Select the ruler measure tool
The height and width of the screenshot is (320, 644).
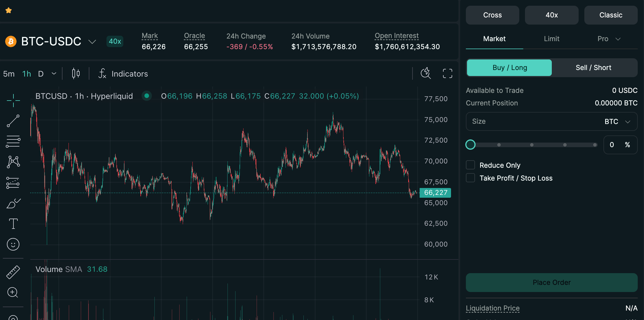(x=13, y=272)
